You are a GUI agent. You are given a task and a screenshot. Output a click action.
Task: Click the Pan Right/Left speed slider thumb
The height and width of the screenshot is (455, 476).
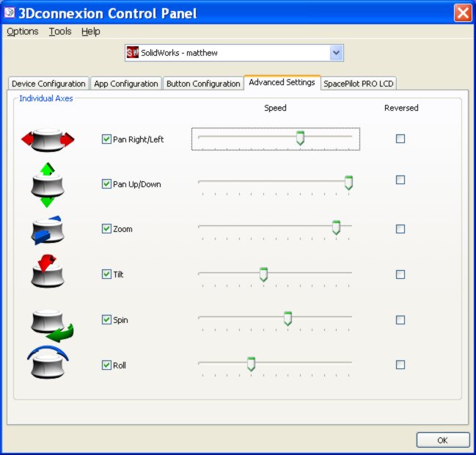300,138
